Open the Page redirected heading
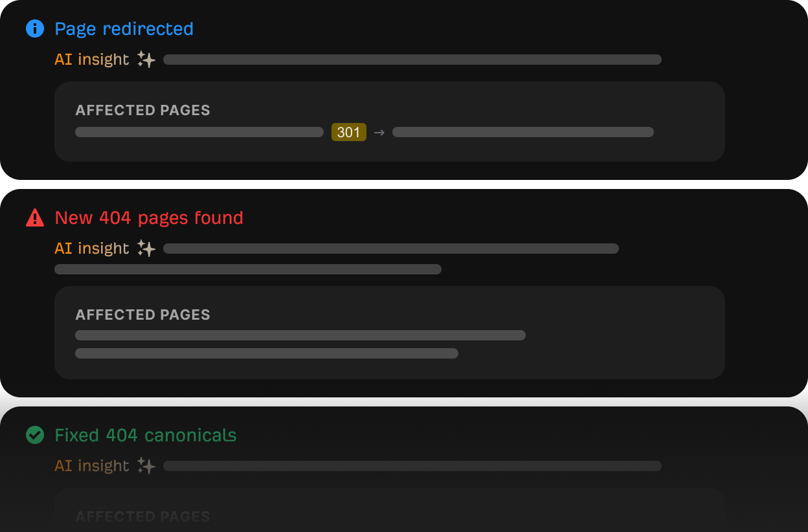The height and width of the screenshot is (532, 808). click(x=124, y=29)
